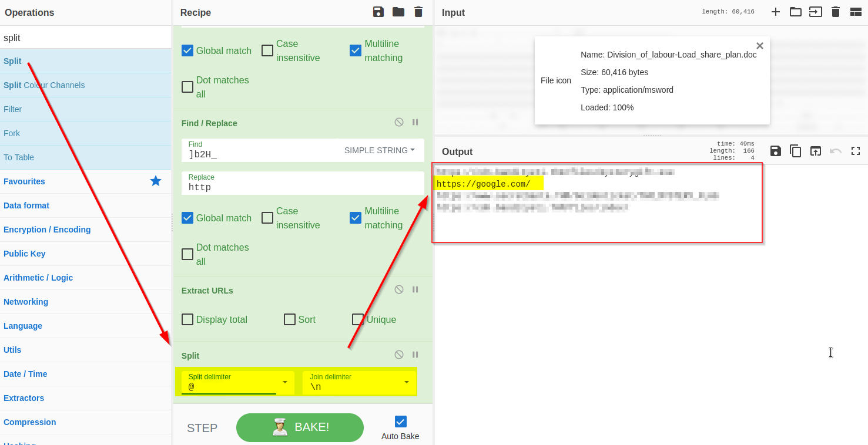Copy raw output to the clipboard

point(796,151)
